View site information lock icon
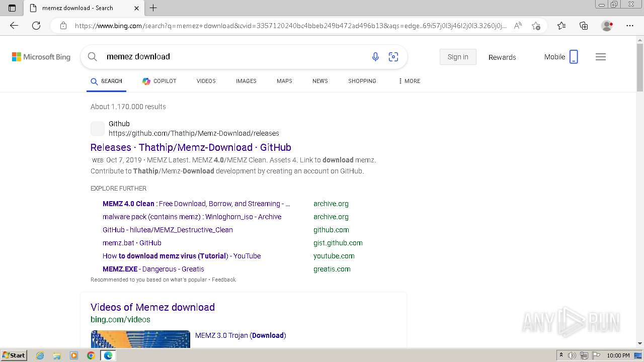The width and height of the screenshot is (644, 362). pos(63,26)
